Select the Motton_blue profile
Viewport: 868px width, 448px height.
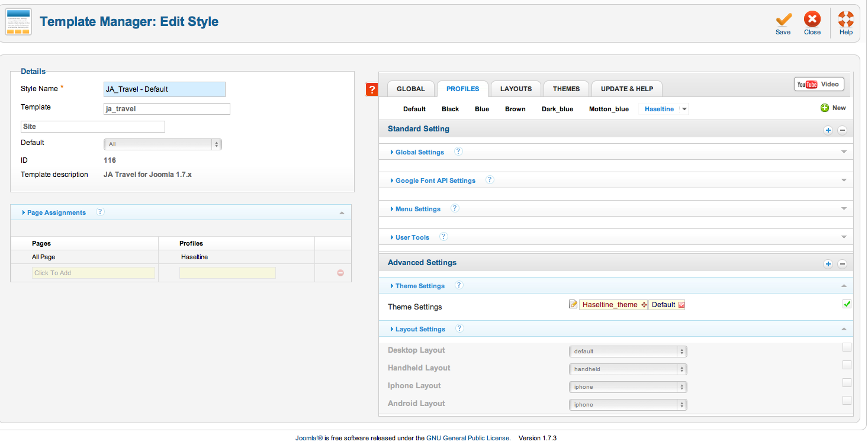(609, 109)
